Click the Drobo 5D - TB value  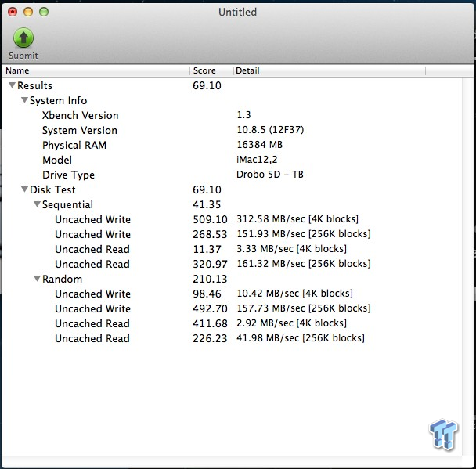(270, 175)
